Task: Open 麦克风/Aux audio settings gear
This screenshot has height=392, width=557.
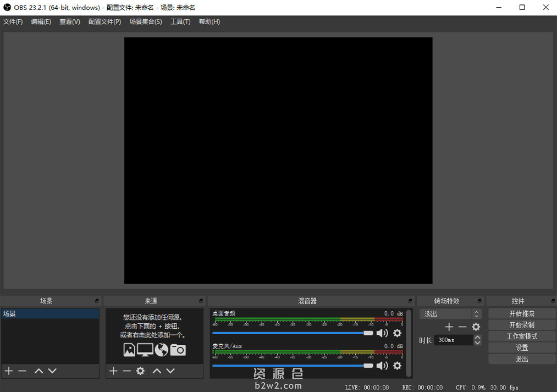Action: (x=397, y=366)
